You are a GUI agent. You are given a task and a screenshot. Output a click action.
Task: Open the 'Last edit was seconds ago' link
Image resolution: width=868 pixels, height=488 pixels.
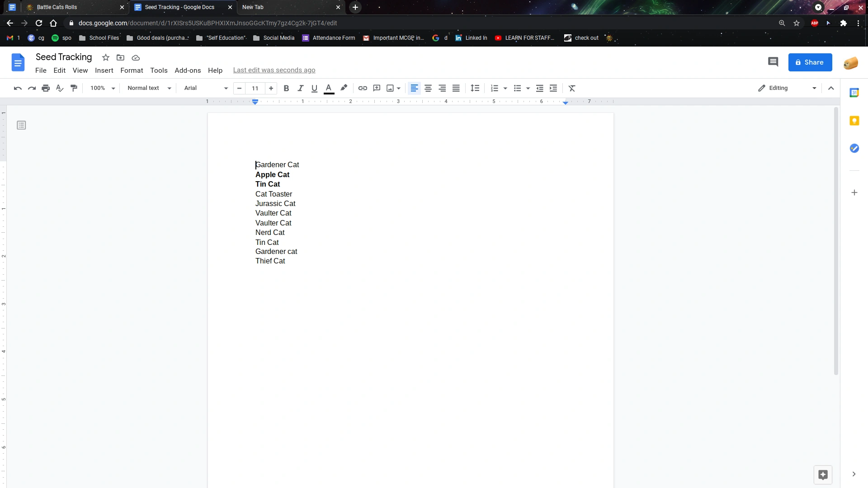tap(274, 70)
